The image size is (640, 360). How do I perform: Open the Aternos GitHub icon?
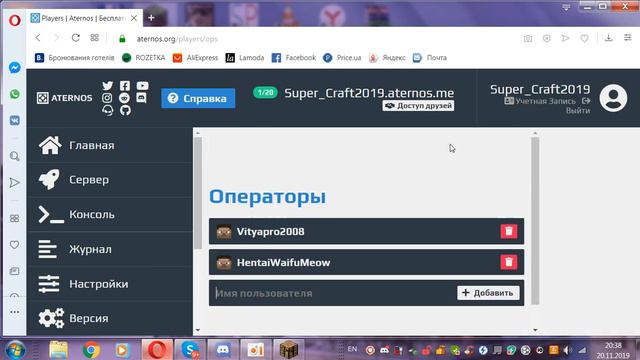125,110
